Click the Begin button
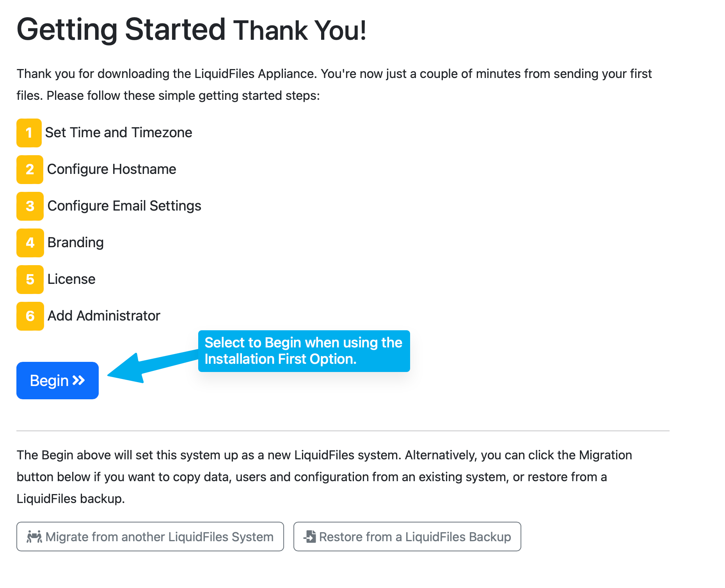 57,381
